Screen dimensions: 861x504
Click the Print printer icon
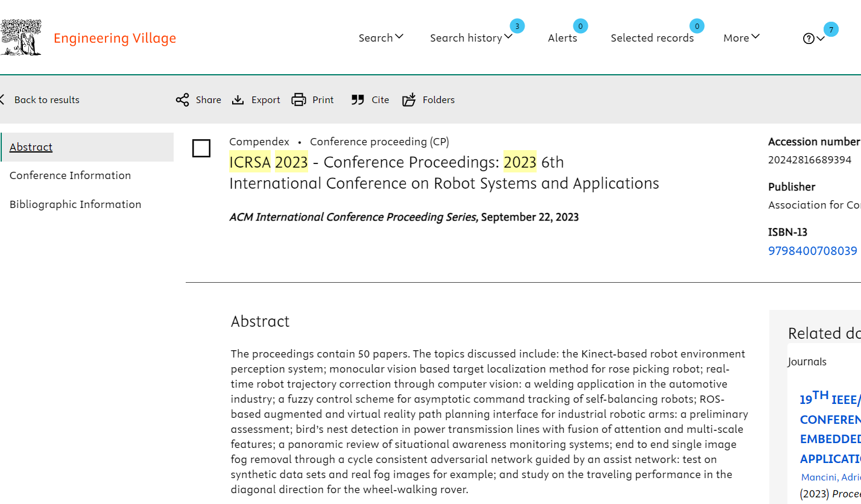click(299, 100)
